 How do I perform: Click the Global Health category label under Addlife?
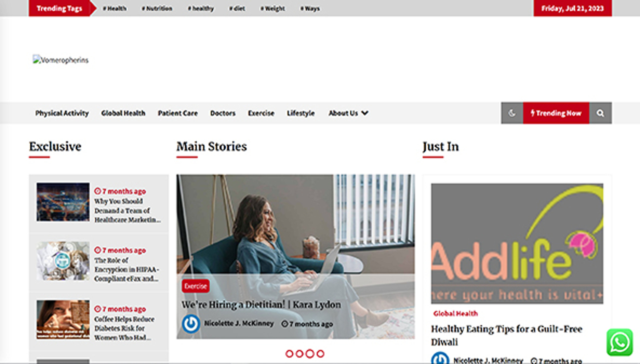pyautogui.click(x=456, y=314)
